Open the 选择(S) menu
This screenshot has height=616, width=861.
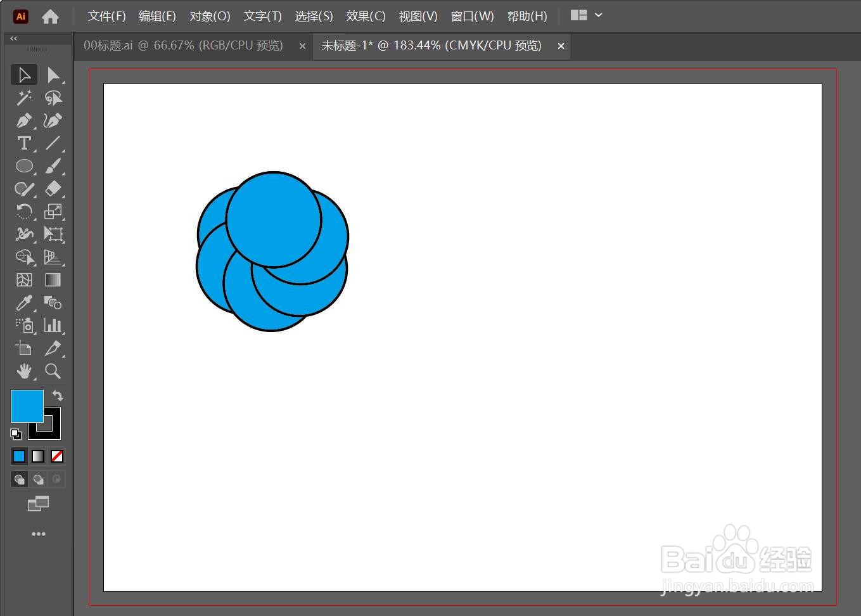tap(314, 16)
